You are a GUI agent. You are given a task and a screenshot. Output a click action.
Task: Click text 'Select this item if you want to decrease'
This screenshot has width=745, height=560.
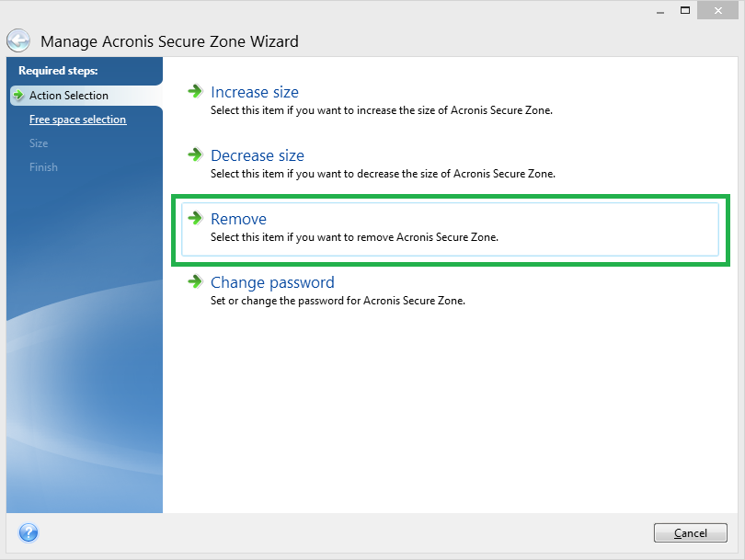point(383,174)
